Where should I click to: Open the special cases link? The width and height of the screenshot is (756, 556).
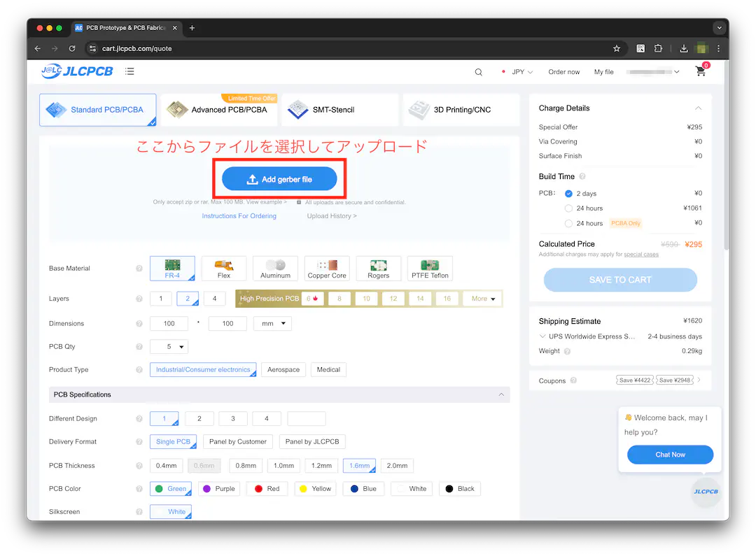click(x=641, y=255)
